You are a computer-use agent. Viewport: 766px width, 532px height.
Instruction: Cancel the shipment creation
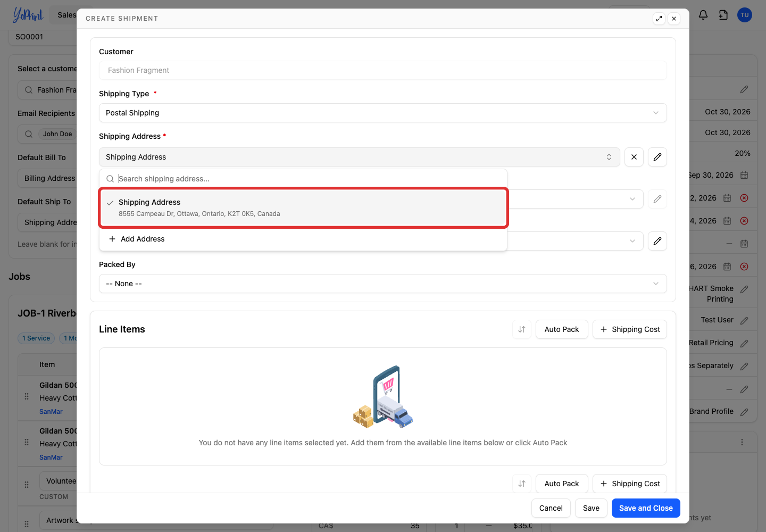(x=551, y=508)
